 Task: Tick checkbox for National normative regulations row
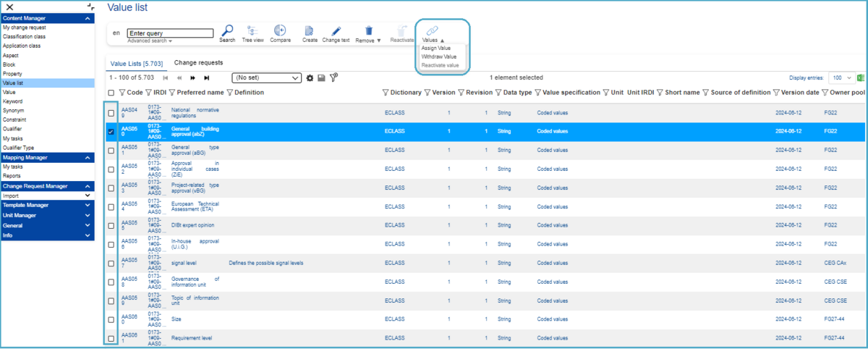(x=111, y=113)
